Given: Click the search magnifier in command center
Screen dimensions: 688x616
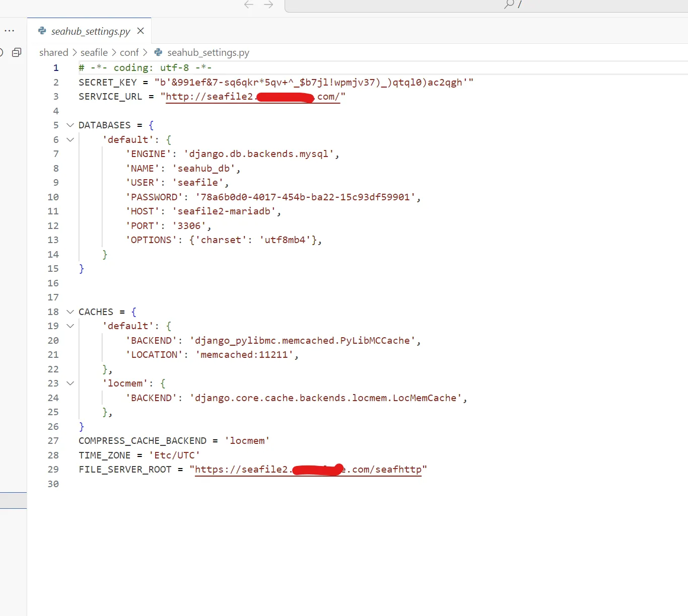Looking at the screenshot, I should click(509, 5).
